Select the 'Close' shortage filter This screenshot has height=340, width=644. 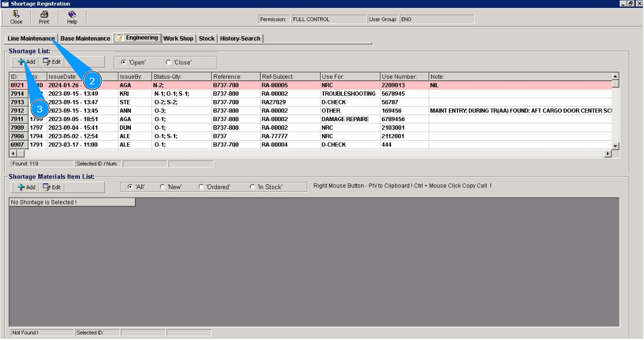[178, 62]
